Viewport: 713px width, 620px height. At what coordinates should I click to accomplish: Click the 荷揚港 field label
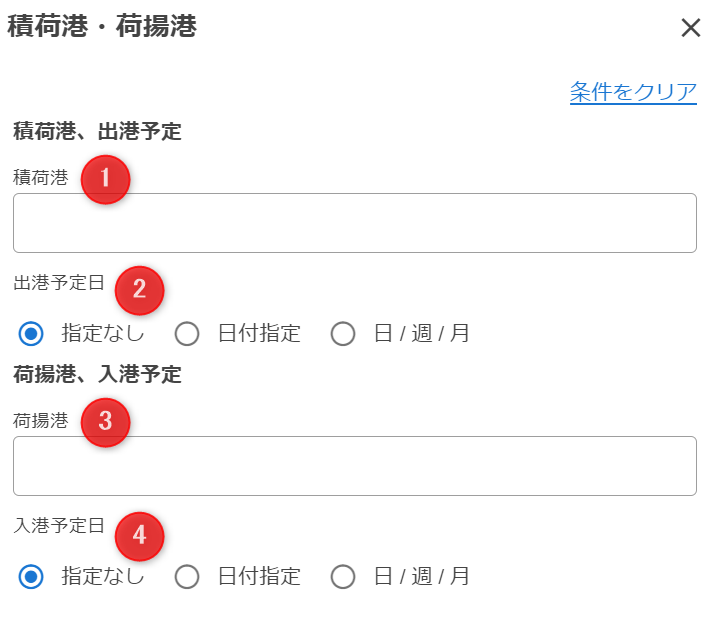(40, 421)
